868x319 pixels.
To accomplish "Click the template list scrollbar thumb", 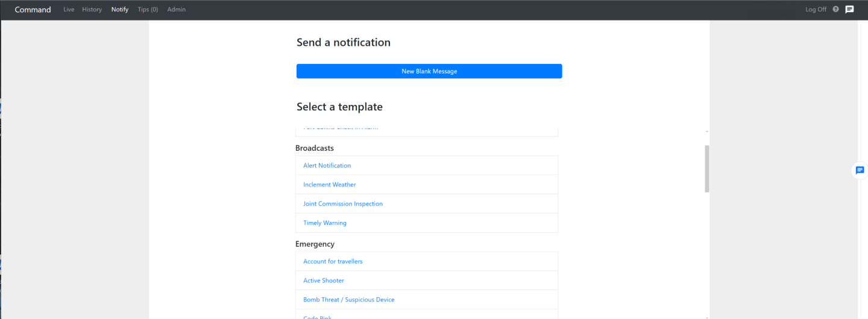I will (706, 169).
